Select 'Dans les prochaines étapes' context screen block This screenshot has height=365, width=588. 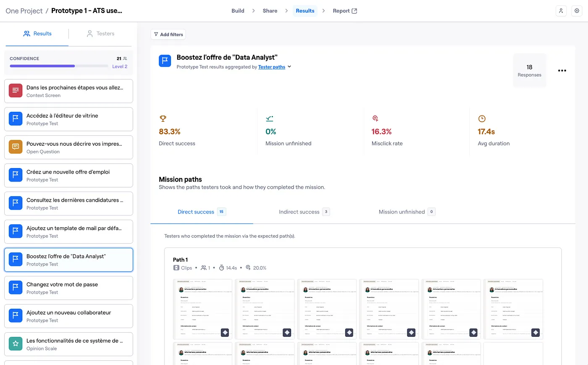tap(68, 91)
